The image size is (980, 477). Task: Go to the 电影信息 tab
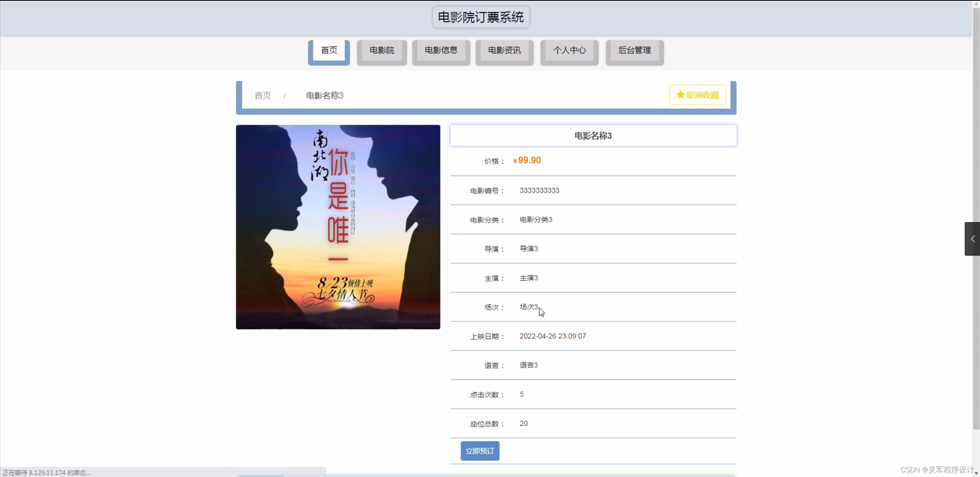click(x=441, y=50)
